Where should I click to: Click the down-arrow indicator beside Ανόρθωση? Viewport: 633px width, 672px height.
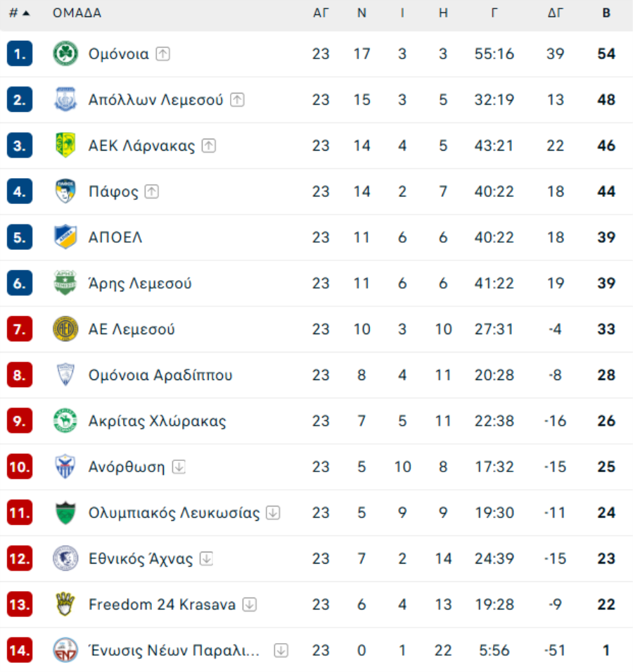179,467
